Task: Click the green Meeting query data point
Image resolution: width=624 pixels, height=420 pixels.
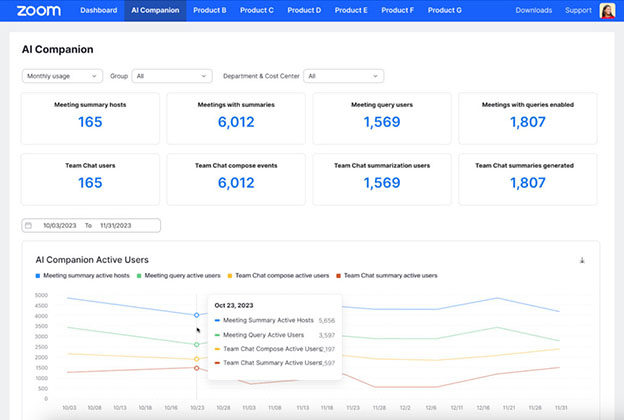Action: pyautogui.click(x=196, y=343)
